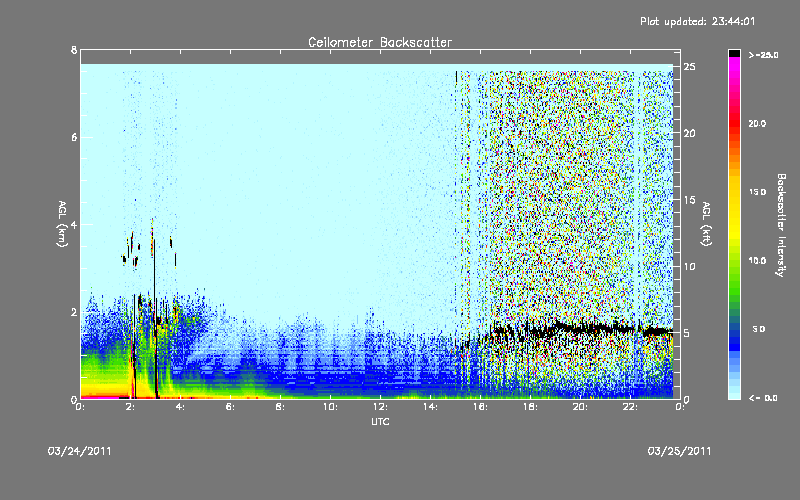Click the yellow colorbar band near 15.0
Screen dimensions: 800x500
tap(734, 193)
